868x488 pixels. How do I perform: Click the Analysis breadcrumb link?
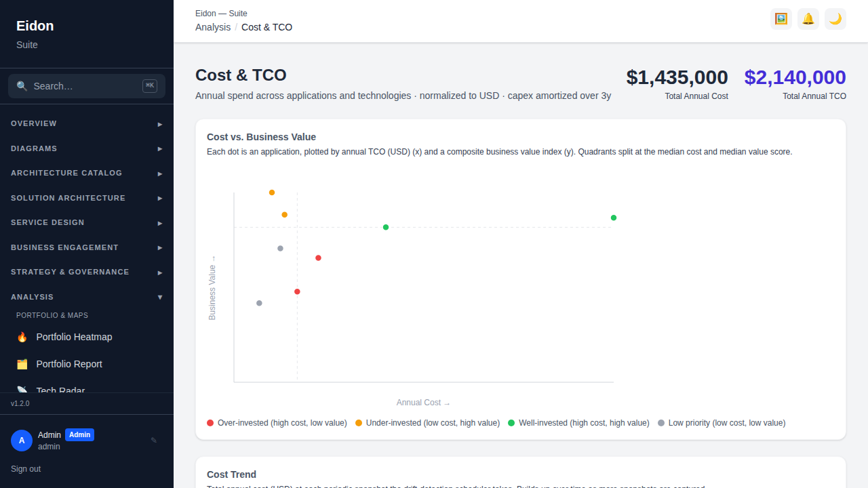pos(213,27)
